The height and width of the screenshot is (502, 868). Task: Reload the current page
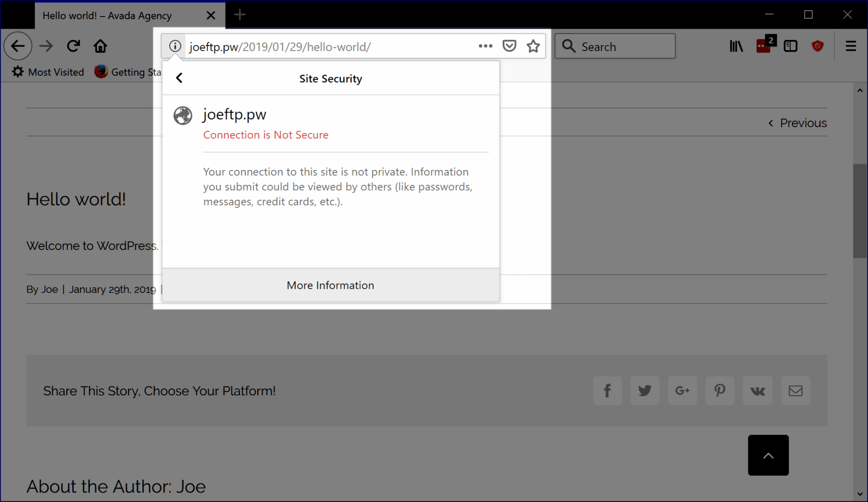[x=73, y=46]
